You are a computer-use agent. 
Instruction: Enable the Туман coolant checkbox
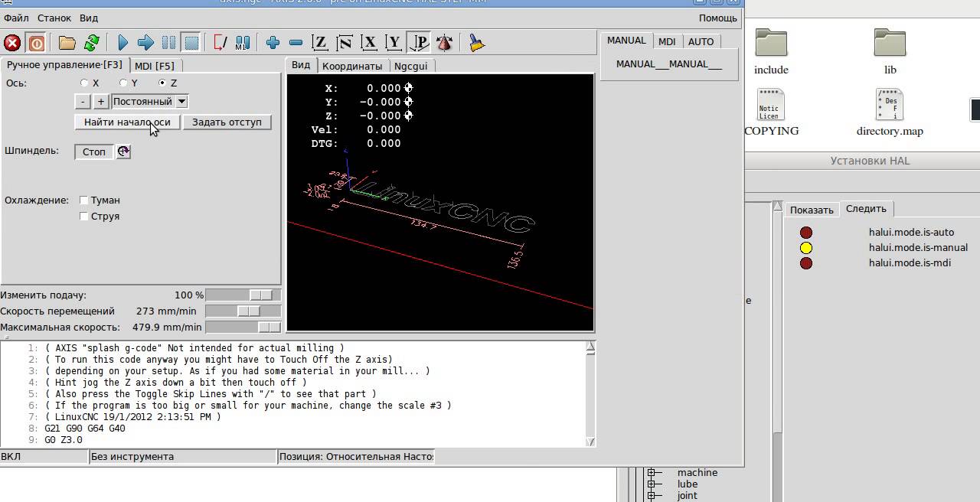point(84,200)
